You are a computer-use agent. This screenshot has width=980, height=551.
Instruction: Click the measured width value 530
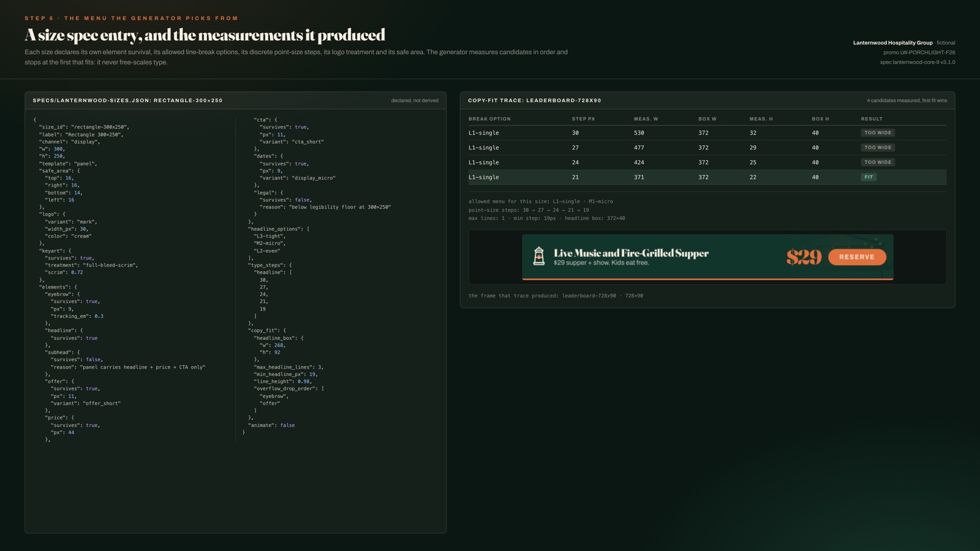[x=639, y=133]
